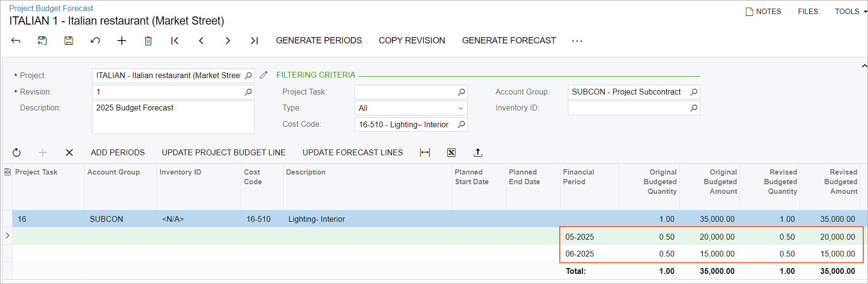The height and width of the screenshot is (284, 868).
Task: Open the toolbar more actions menu
Action: (577, 41)
